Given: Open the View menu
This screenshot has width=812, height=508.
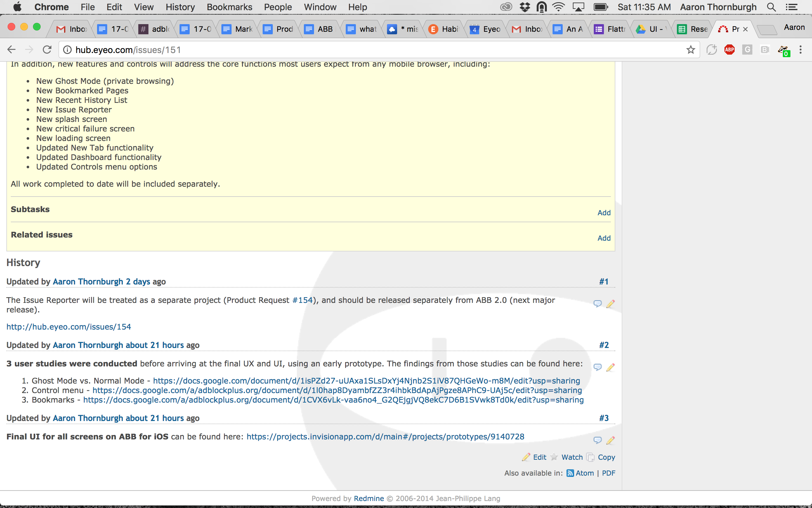Looking at the screenshot, I should click(x=144, y=7).
